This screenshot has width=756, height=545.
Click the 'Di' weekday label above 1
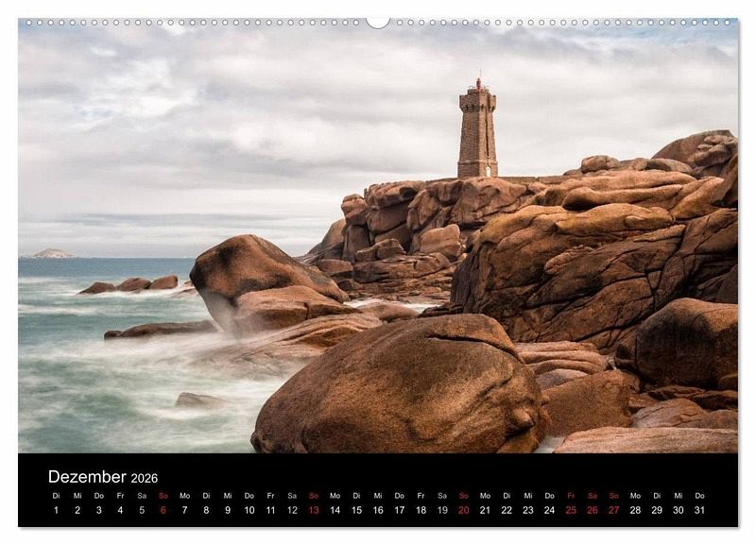point(56,495)
